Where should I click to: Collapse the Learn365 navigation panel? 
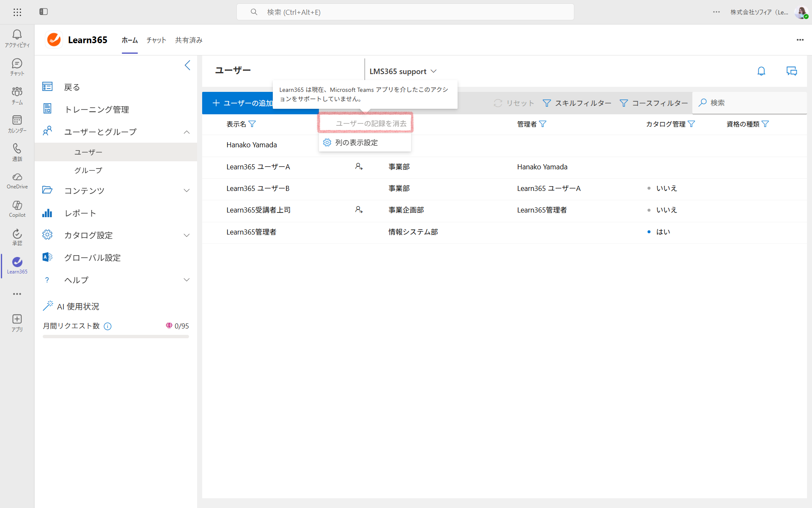click(188, 65)
